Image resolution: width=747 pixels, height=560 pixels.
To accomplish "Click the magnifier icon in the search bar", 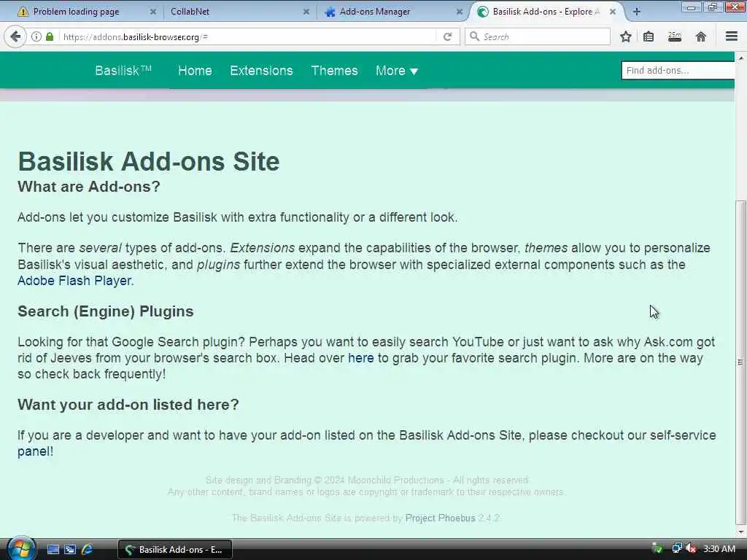I will 474,36.
